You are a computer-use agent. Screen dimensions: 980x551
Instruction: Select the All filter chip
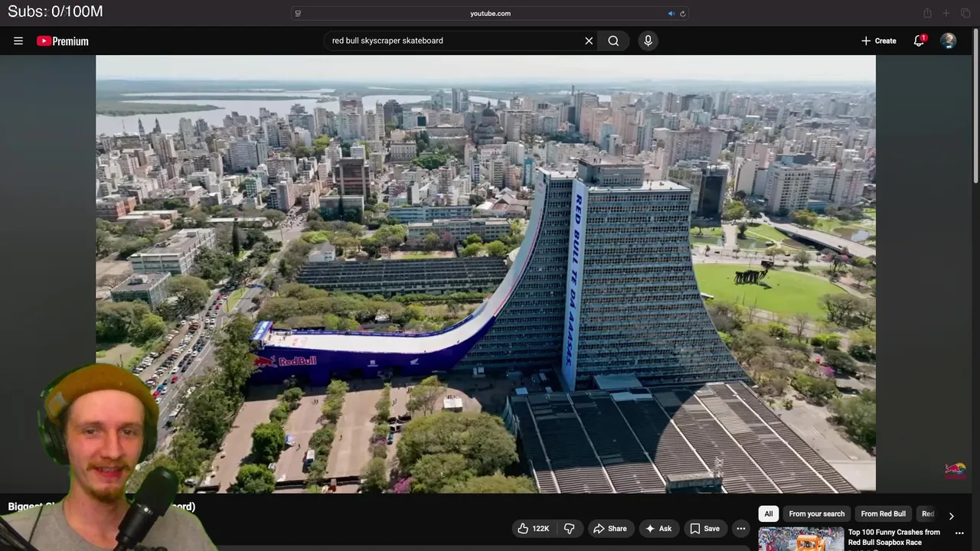click(x=769, y=514)
